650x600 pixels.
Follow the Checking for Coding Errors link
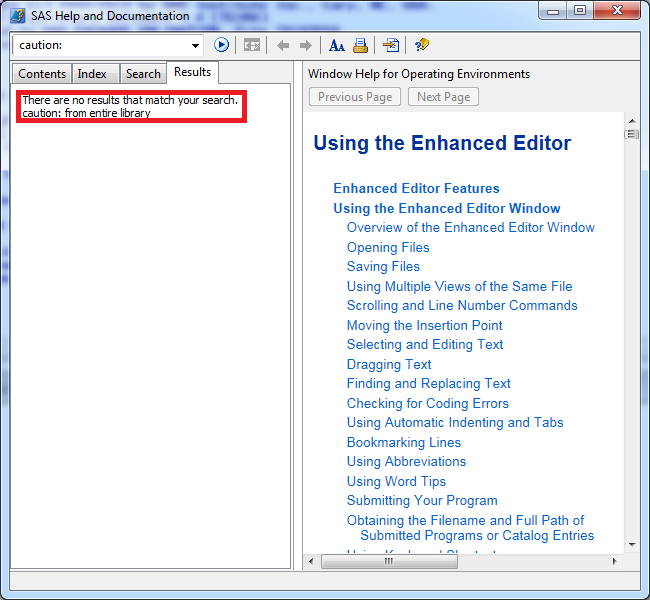(x=427, y=403)
